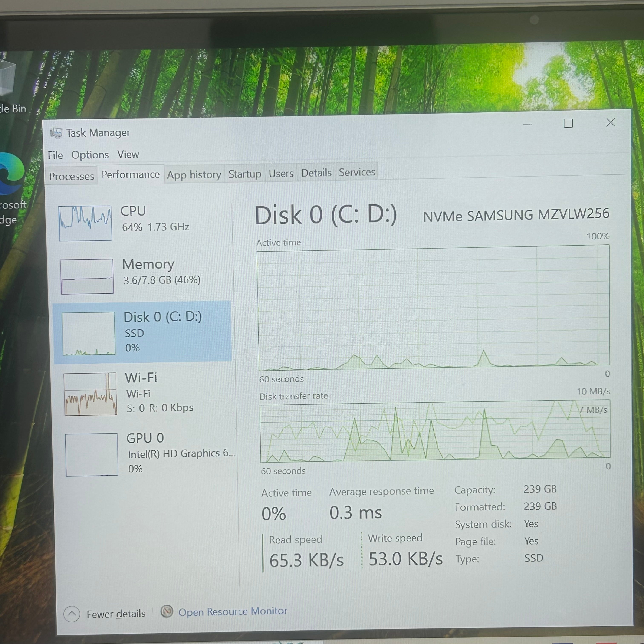Image resolution: width=644 pixels, height=644 pixels.
Task: Go to the Users tab
Action: 281,173
